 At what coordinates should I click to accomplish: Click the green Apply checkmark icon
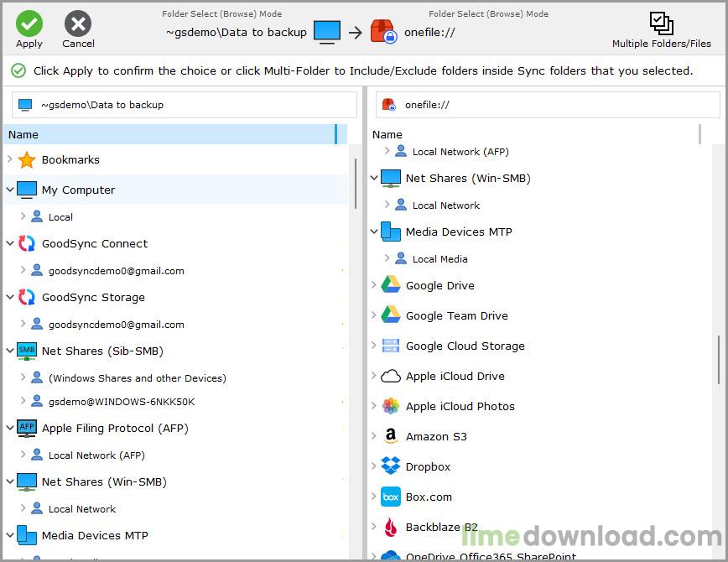(x=29, y=23)
